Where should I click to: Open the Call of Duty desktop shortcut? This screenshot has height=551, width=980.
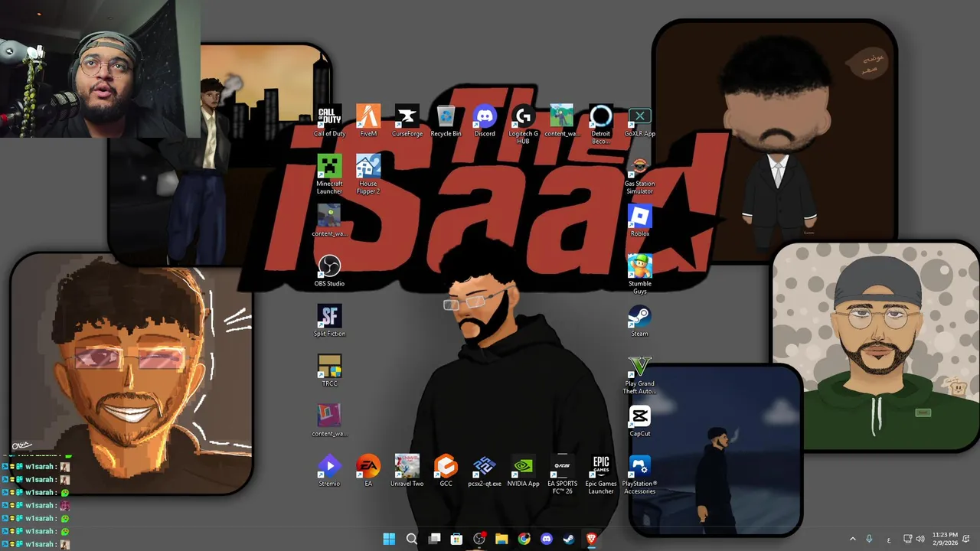point(329,121)
